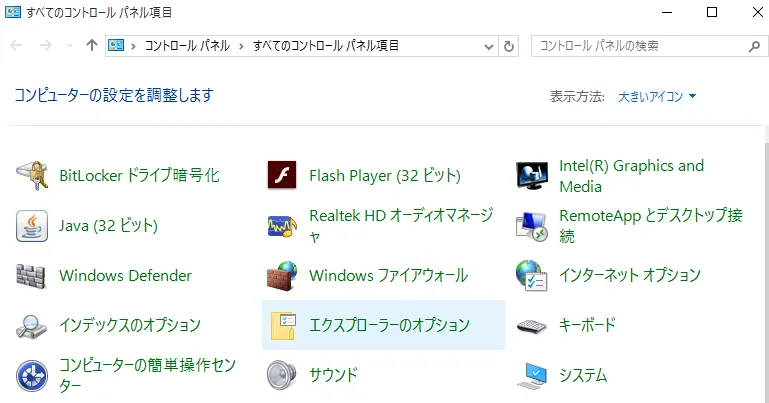Click the Java coffee cup icon

click(32, 226)
